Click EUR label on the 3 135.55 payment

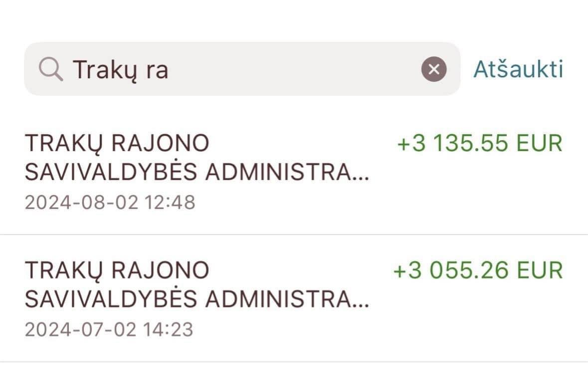(x=539, y=144)
